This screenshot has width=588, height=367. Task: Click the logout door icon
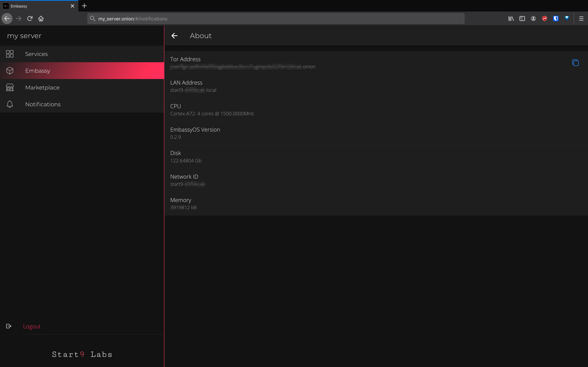click(9, 326)
